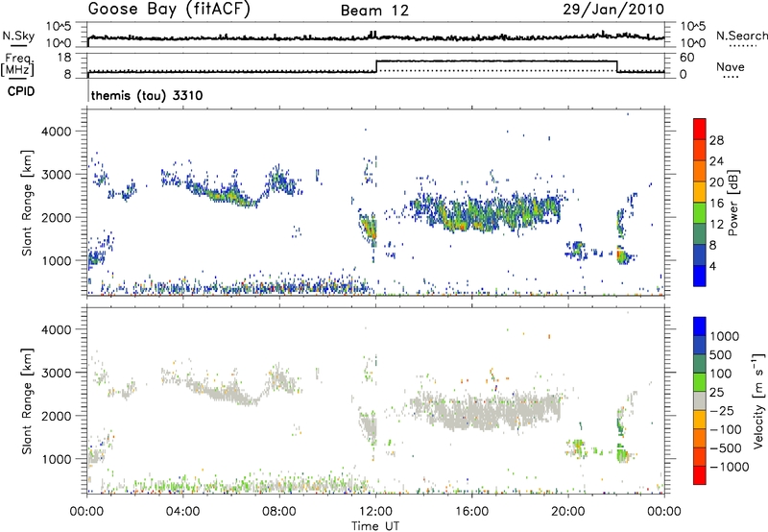
Task: Click the '18' frequency axis value
Action: pos(63,58)
